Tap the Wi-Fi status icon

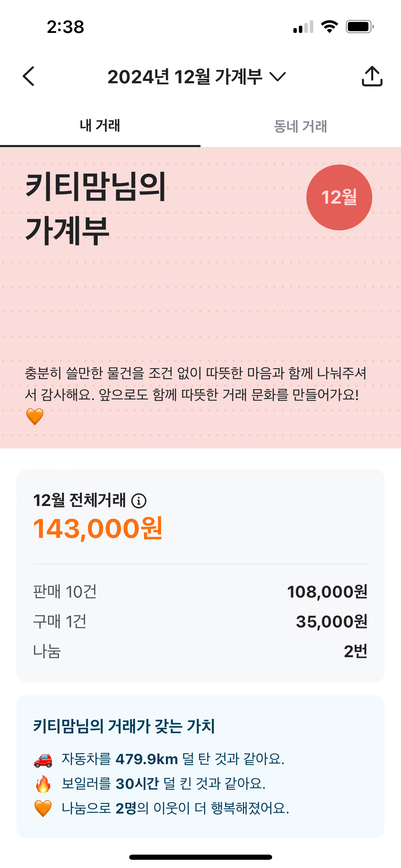[x=329, y=26]
